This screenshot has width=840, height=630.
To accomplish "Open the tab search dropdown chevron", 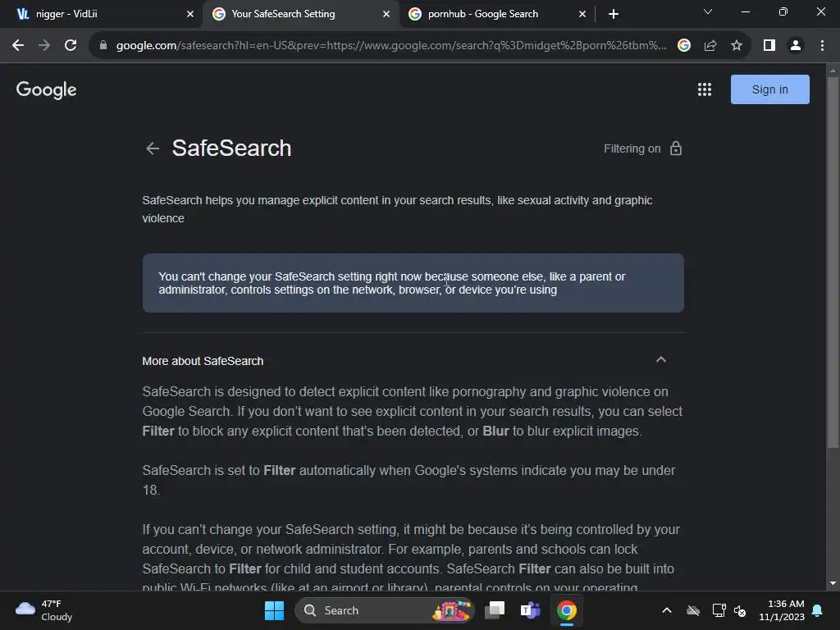I will click(708, 11).
